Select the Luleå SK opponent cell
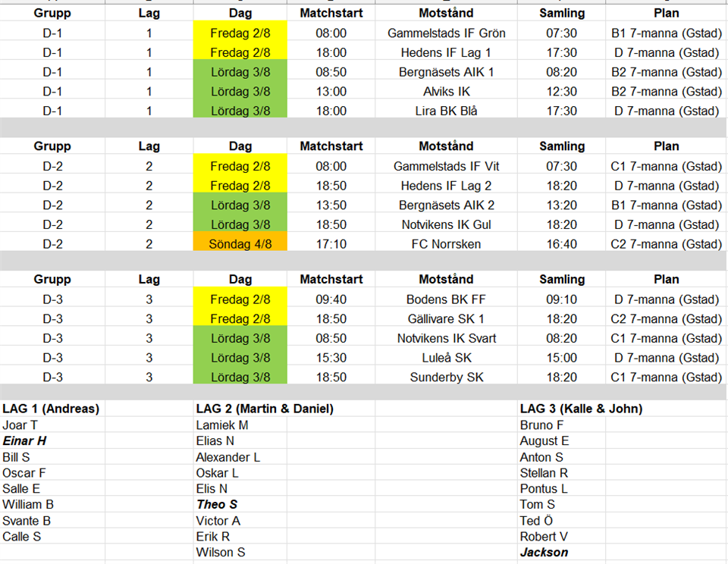The height and width of the screenshot is (564, 728). pyautogui.click(x=446, y=358)
